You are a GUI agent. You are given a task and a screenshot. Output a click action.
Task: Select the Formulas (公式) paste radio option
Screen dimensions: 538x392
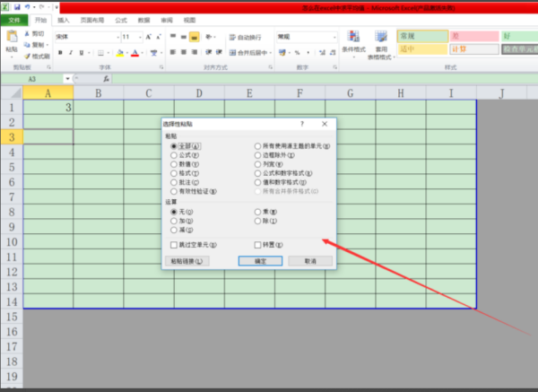[x=174, y=155]
